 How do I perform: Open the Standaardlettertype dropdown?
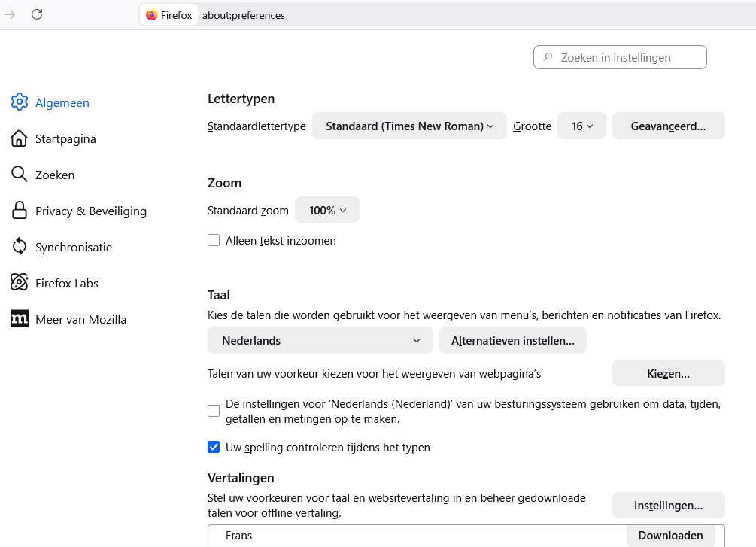tap(409, 126)
